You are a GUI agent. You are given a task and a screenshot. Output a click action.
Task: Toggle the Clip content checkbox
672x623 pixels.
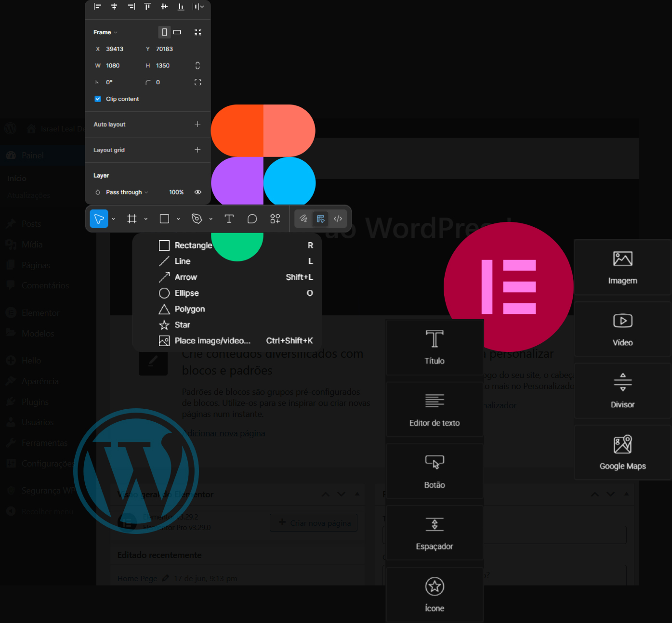pos(98,99)
